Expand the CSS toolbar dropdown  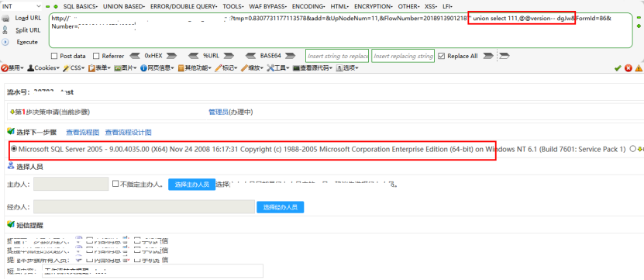[74, 68]
